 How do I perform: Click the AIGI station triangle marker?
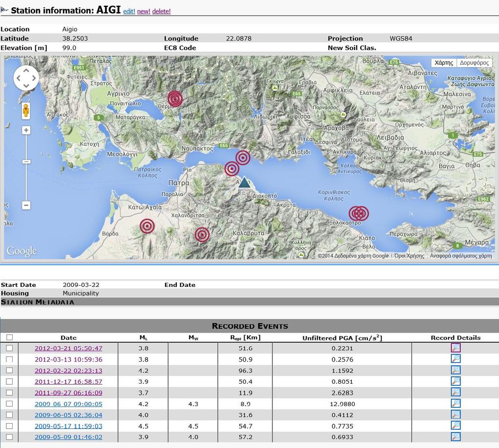coord(244,182)
